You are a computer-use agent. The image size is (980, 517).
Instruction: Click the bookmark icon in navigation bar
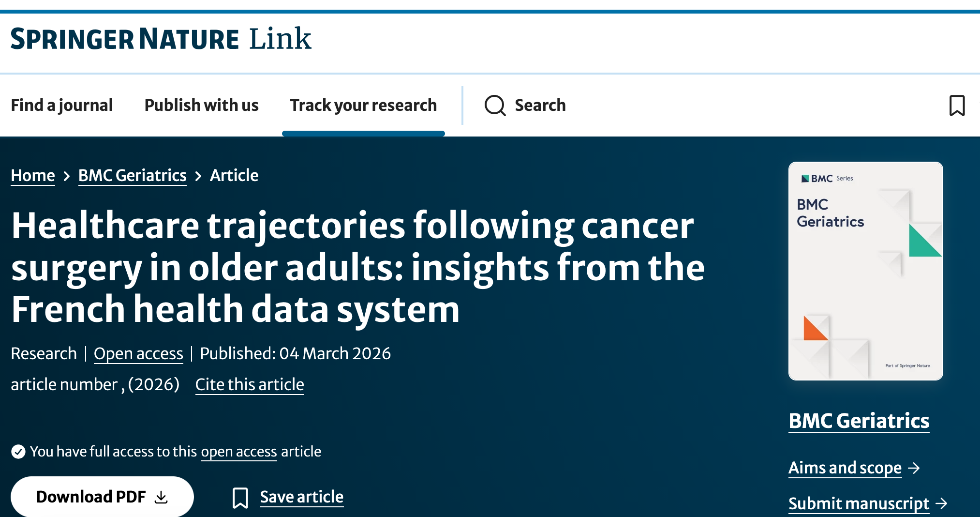pos(957,106)
